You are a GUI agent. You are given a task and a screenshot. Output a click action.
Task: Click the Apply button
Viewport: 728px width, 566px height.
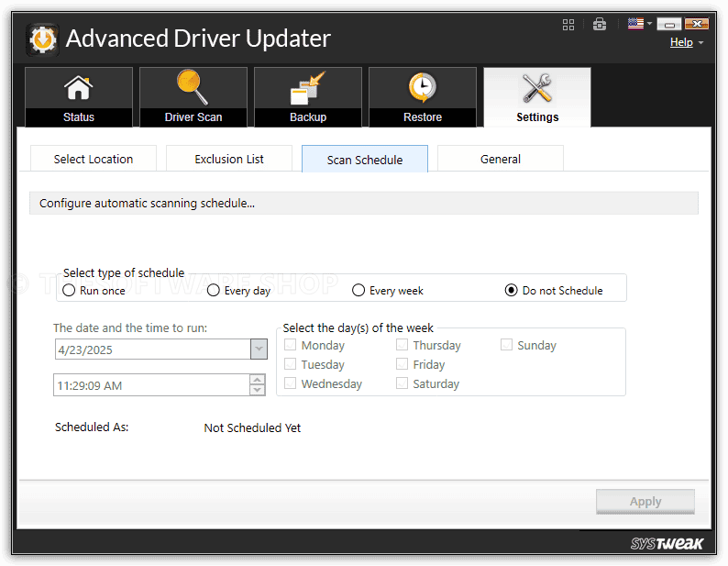[645, 502]
